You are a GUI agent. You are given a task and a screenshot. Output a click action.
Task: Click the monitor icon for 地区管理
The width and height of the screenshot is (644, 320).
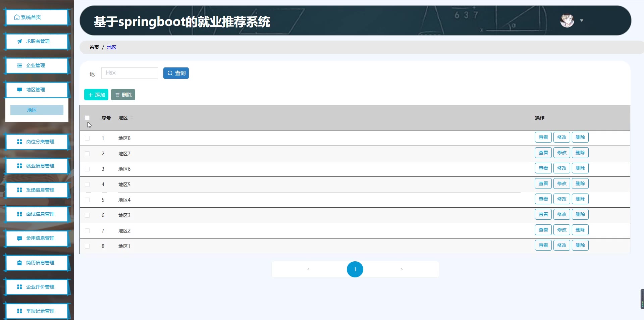click(19, 90)
